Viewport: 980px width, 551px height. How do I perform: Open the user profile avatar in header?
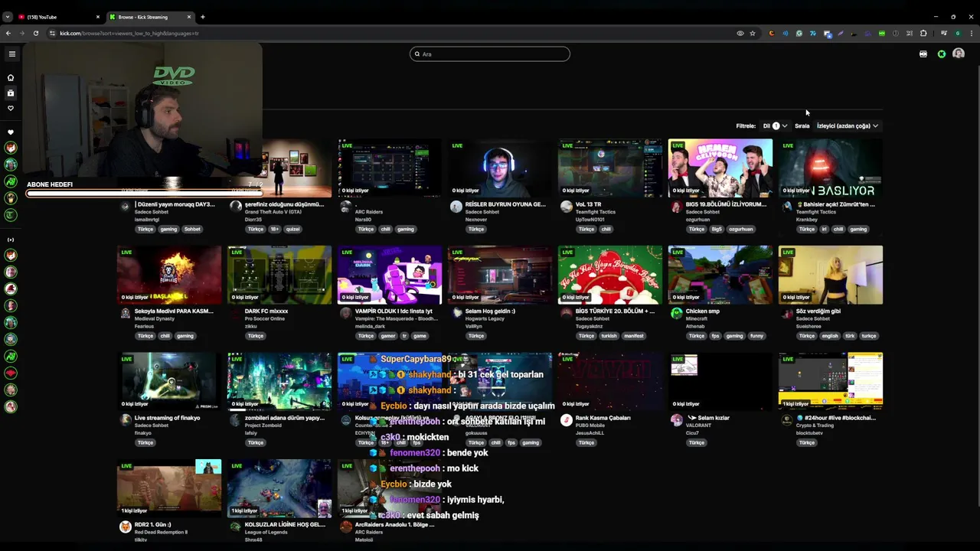[958, 54]
